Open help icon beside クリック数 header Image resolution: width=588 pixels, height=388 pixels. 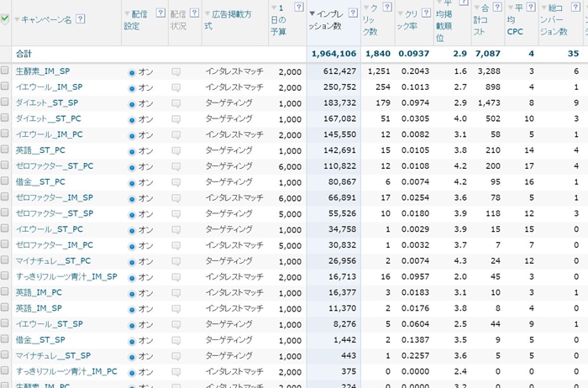[387, 7]
